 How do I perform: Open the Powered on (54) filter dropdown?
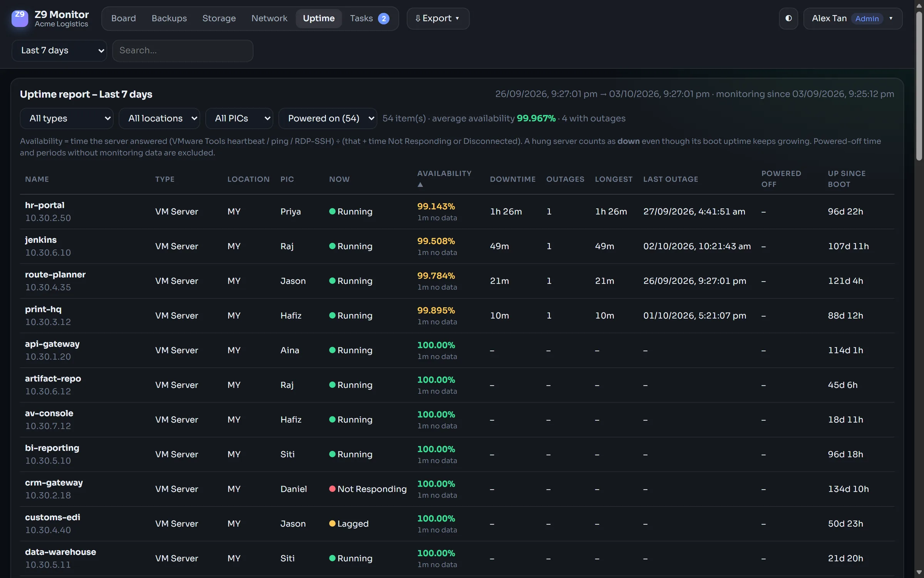(328, 118)
